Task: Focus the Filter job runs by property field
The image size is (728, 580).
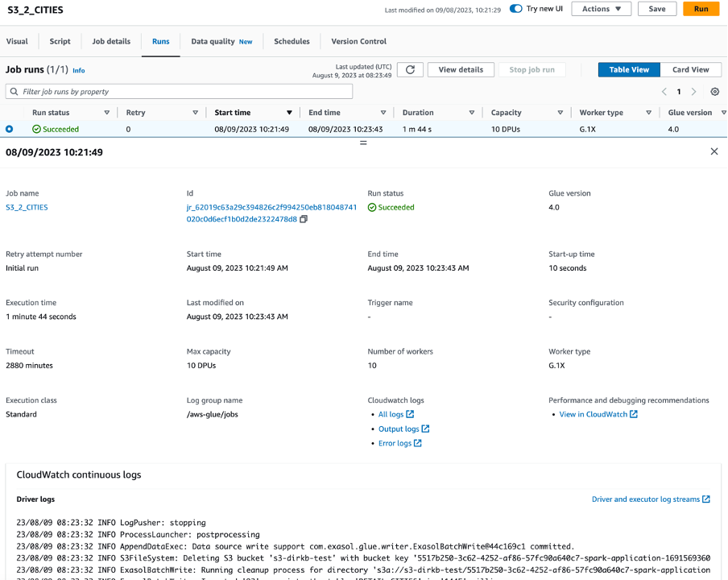Action: [180, 92]
